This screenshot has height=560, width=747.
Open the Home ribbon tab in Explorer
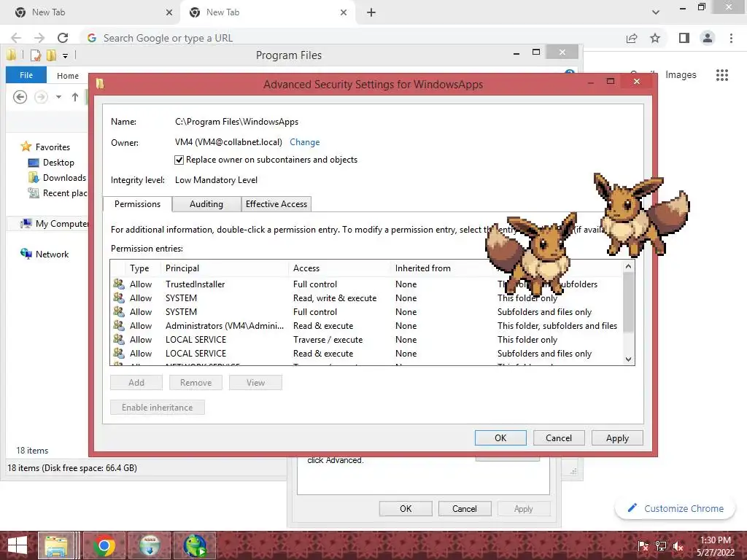pos(68,76)
